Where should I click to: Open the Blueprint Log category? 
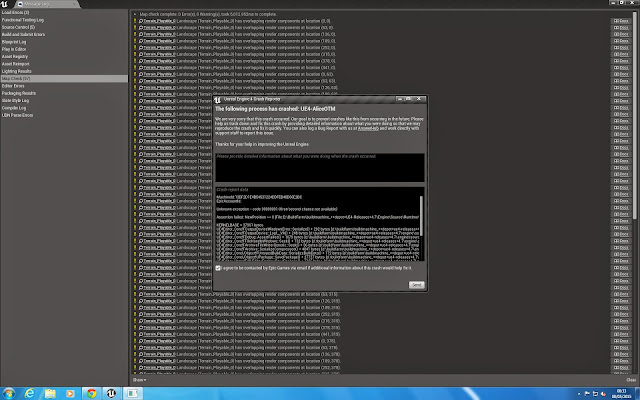(x=14, y=42)
